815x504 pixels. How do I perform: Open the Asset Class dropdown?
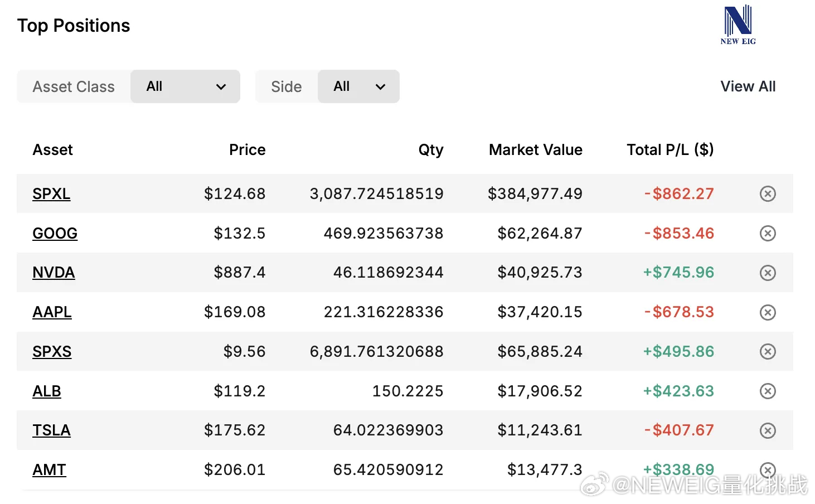point(185,86)
